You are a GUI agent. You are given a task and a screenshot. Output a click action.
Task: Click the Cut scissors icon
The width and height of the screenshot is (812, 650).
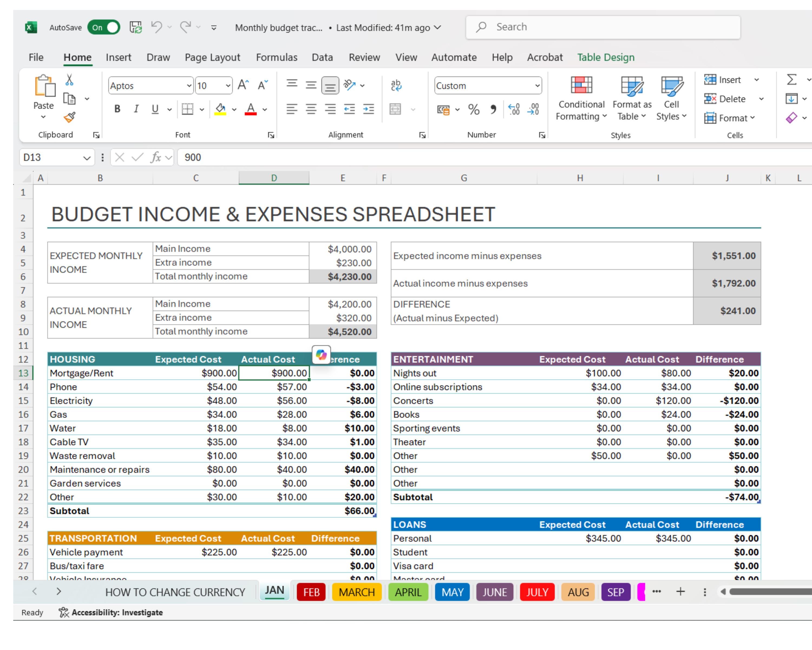69,80
